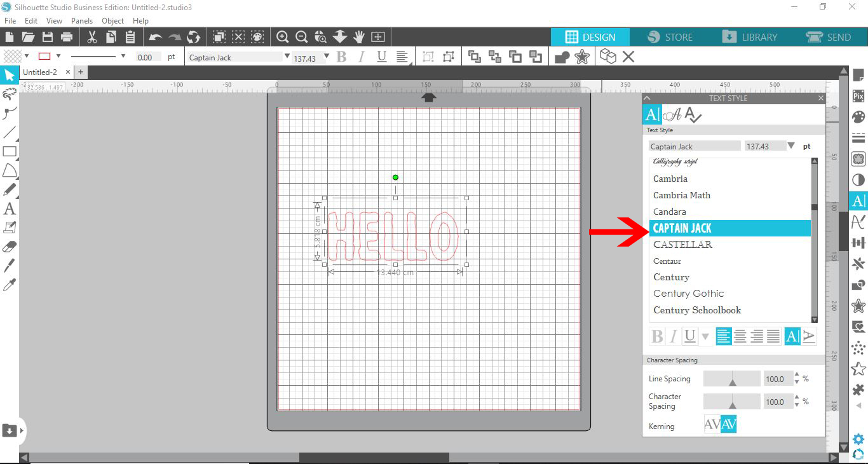Add a new document tab with the plus button
Image resolution: width=868 pixels, height=464 pixels.
(x=81, y=72)
